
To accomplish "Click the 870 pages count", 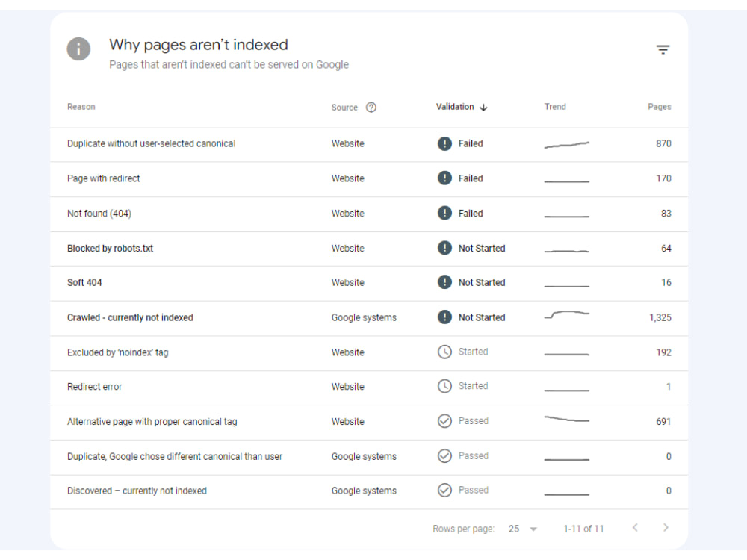I will 663,143.
